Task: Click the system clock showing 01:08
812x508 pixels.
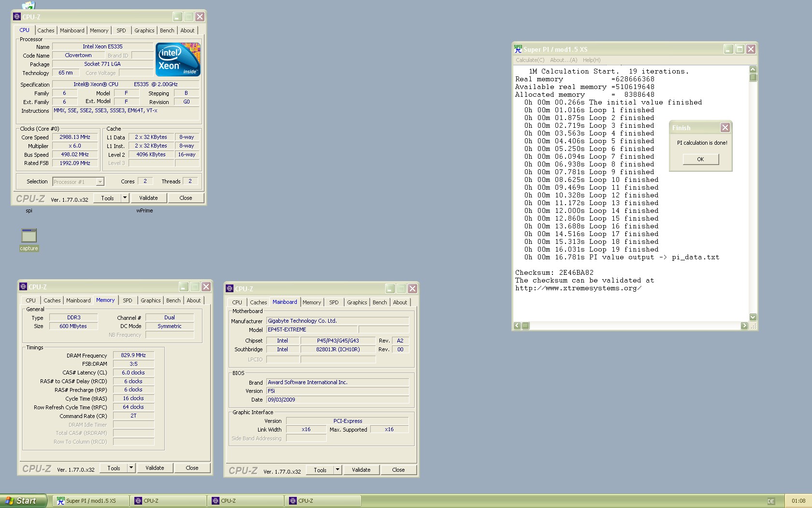Action: pyautogui.click(x=798, y=501)
